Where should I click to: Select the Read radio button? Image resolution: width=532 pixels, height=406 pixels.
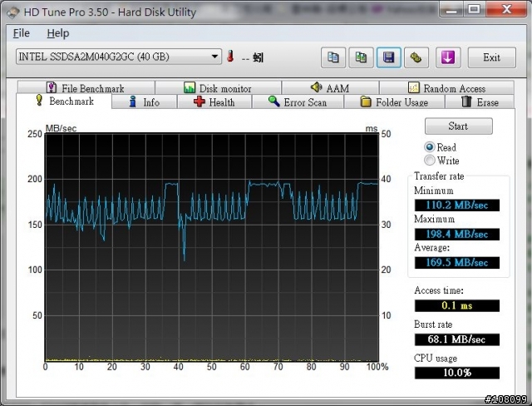440,147
